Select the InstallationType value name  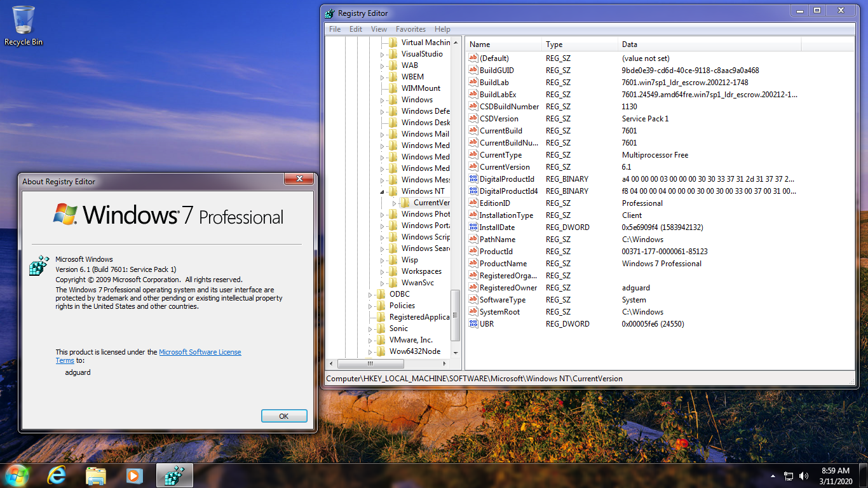506,215
